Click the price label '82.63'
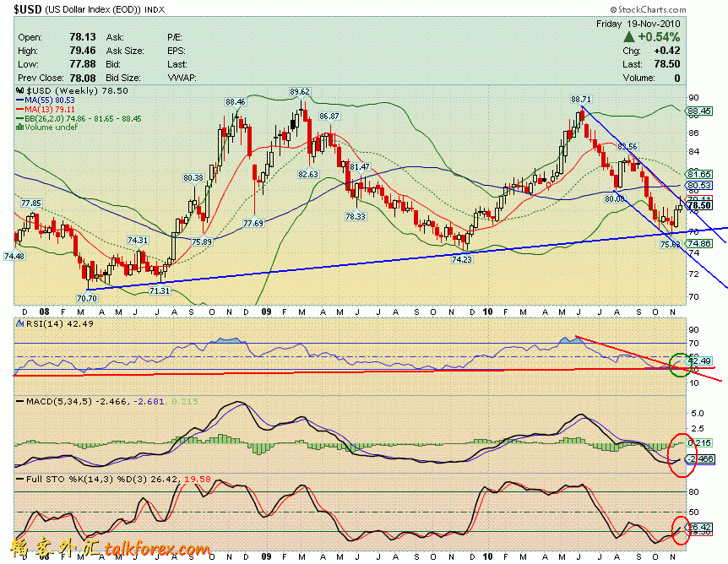728x564 pixels. 308,174
